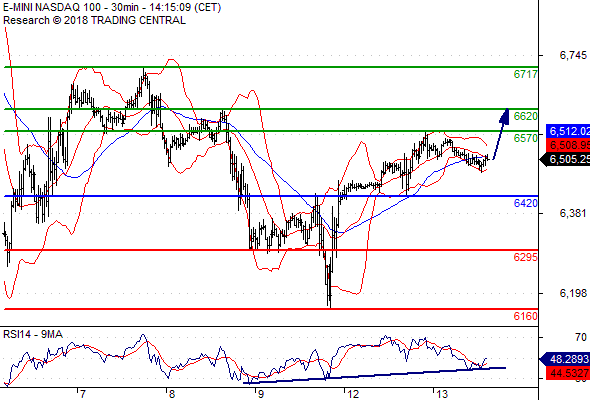Click the RSI moving average tag 44.5327
The image size is (590, 400).
click(x=568, y=373)
